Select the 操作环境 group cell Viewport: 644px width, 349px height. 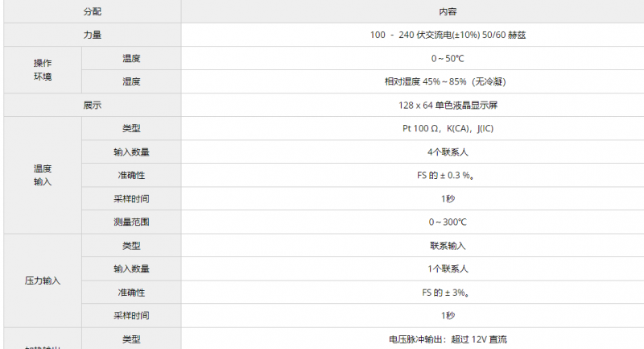(x=43, y=70)
